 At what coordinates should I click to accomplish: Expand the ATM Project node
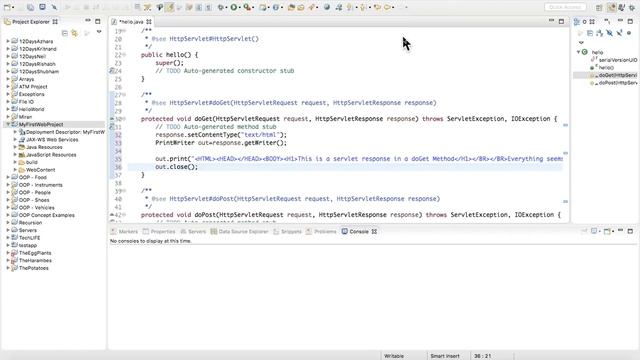pos(8,87)
